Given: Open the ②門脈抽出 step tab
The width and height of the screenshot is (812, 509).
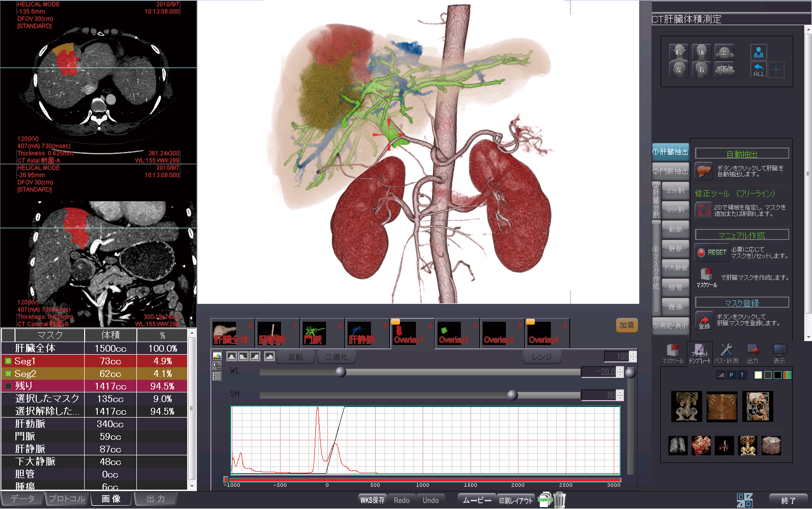Looking at the screenshot, I should pyautogui.click(x=670, y=171).
